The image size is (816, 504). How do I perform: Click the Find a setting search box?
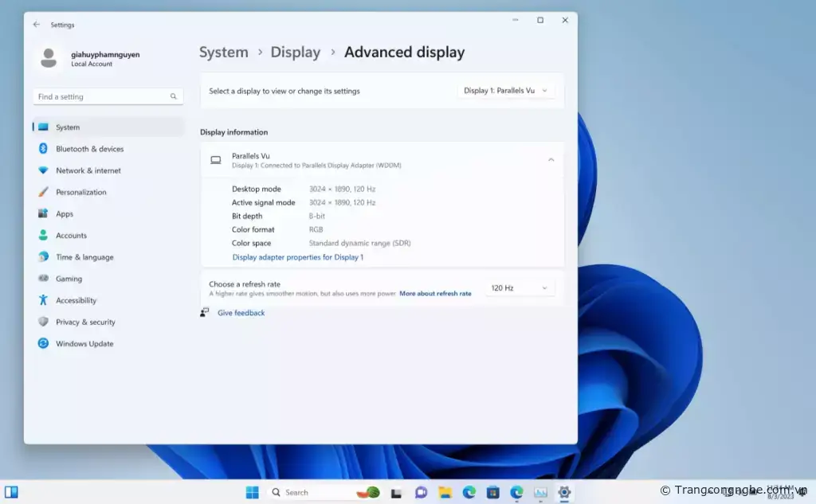[104, 96]
